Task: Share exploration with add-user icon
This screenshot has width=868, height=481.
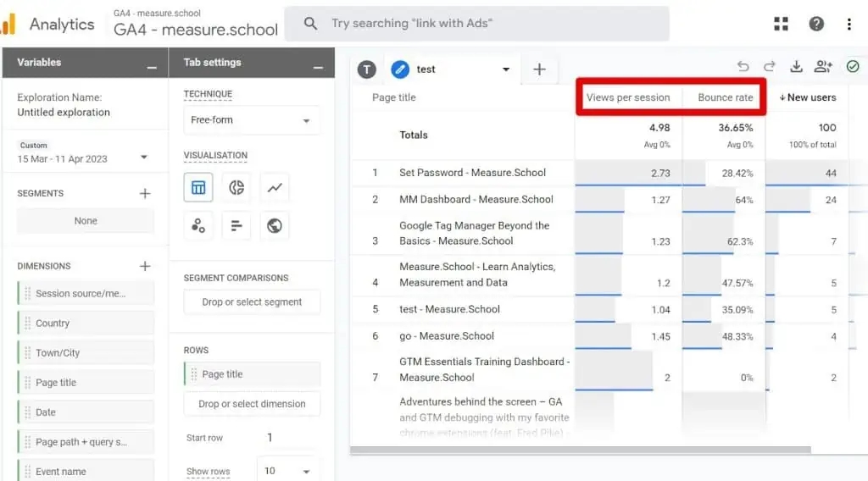Action: click(x=823, y=66)
